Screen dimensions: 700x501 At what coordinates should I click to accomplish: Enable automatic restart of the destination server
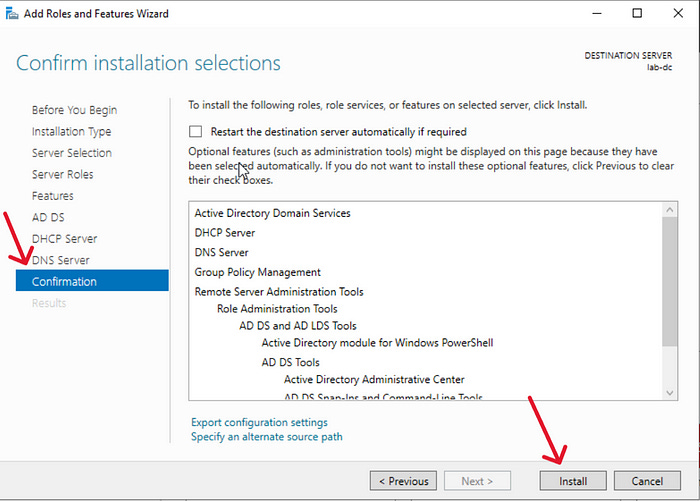(x=195, y=131)
